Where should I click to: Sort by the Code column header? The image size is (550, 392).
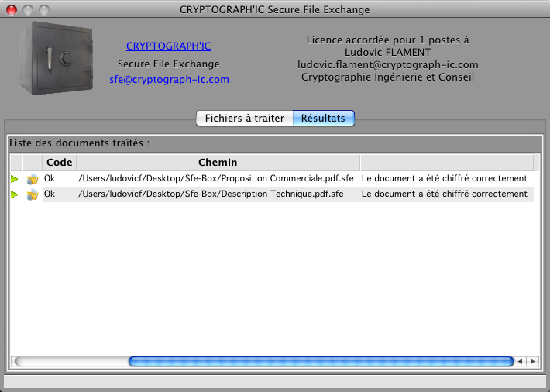pyautogui.click(x=59, y=162)
